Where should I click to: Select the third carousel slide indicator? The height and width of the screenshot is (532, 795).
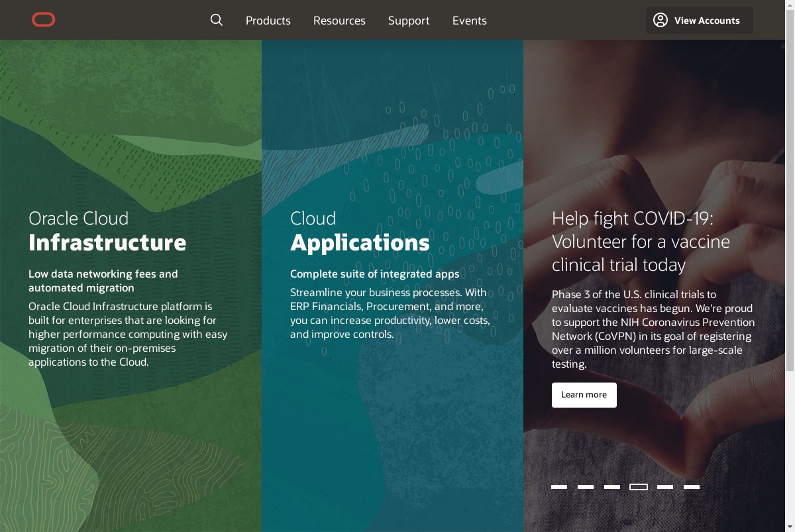(x=612, y=487)
